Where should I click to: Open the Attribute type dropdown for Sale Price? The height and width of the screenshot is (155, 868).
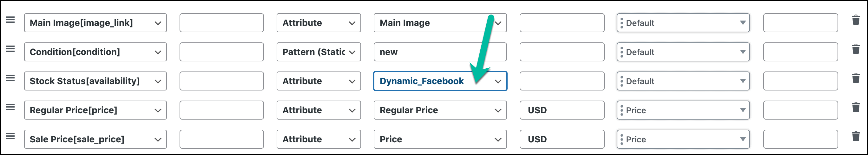click(x=319, y=139)
